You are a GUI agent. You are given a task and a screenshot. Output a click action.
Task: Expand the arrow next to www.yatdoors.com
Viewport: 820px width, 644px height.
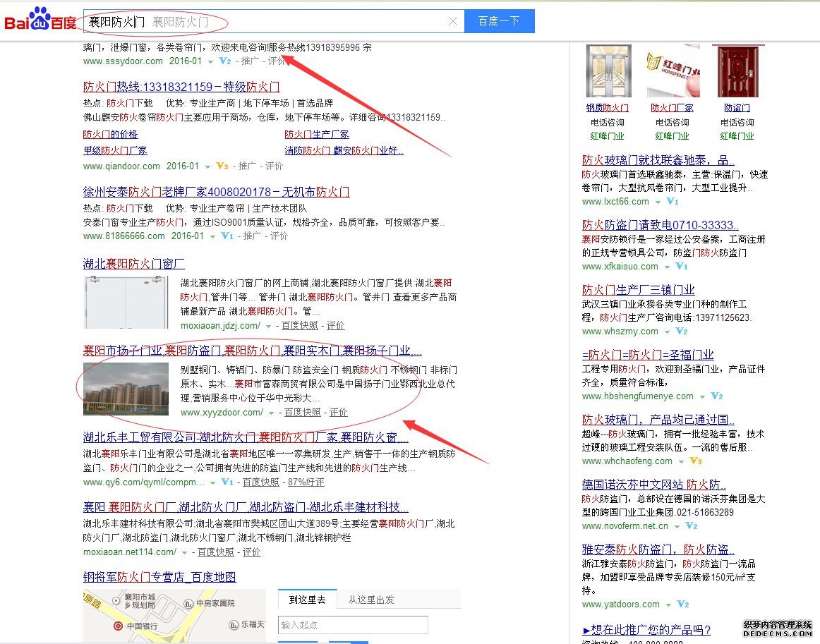(x=668, y=604)
